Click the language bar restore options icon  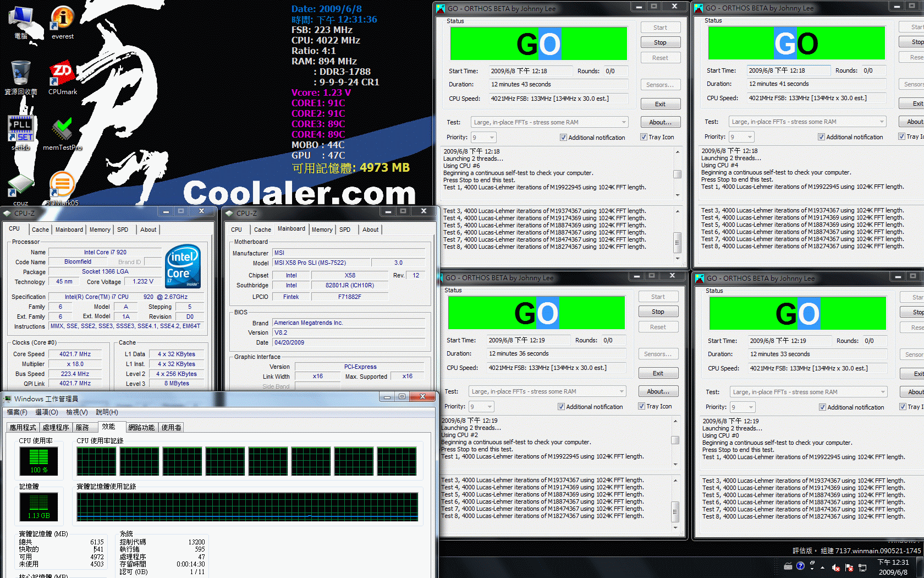pyautogui.click(x=812, y=563)
